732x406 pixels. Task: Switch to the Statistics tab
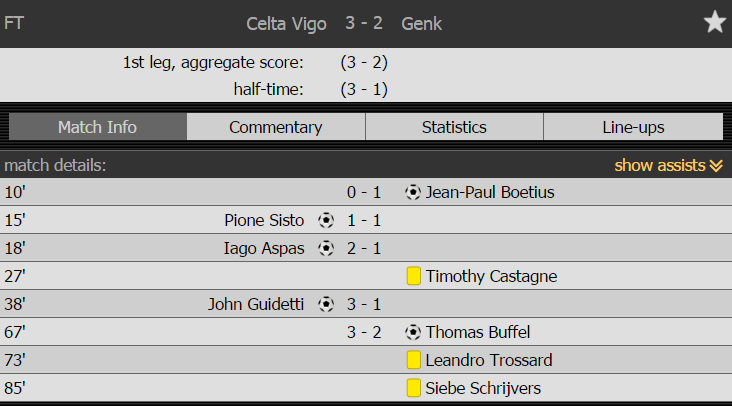(454, 127)
